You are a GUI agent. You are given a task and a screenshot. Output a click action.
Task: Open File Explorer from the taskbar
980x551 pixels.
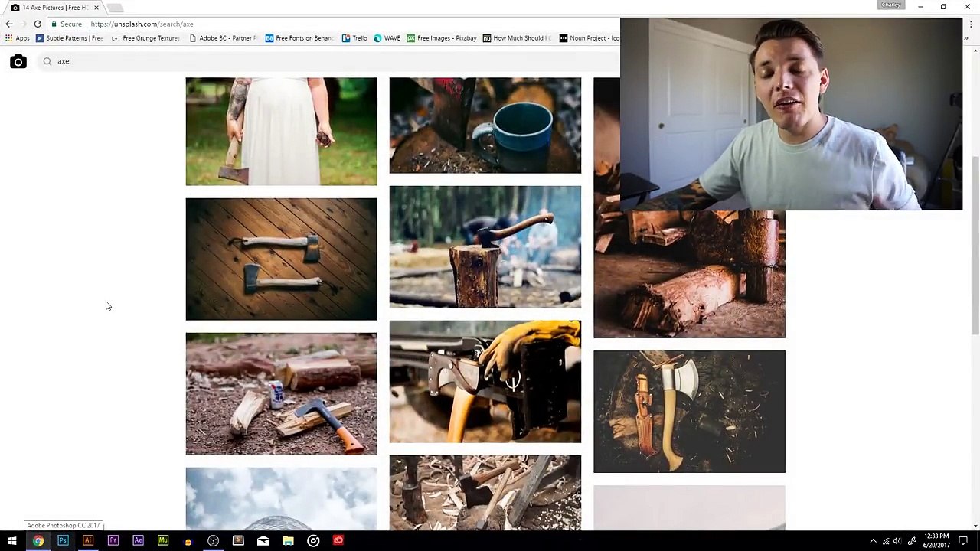tap(288, 541)
